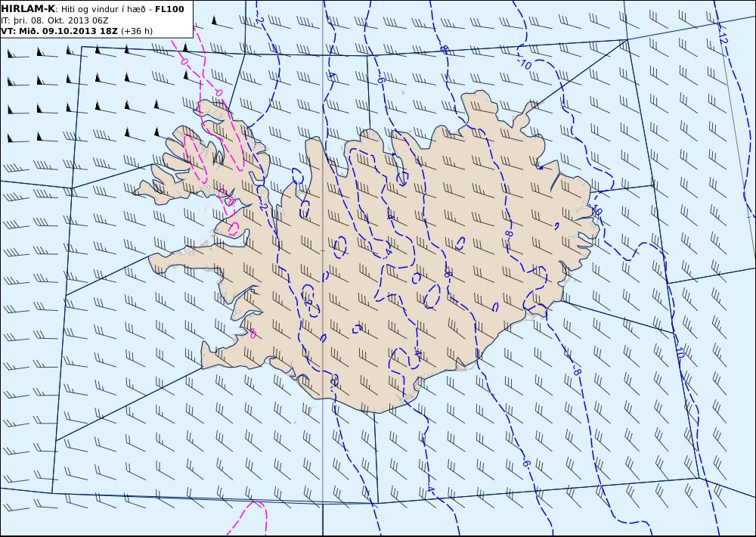Click the HIRLAM-K model name in the title
This screenshot has width=756, height=537.
point(29,9)
